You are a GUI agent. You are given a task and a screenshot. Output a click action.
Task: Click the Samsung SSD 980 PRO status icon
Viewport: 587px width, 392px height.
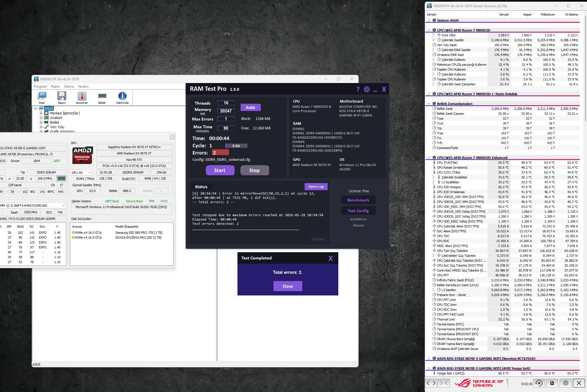[73, 233]
